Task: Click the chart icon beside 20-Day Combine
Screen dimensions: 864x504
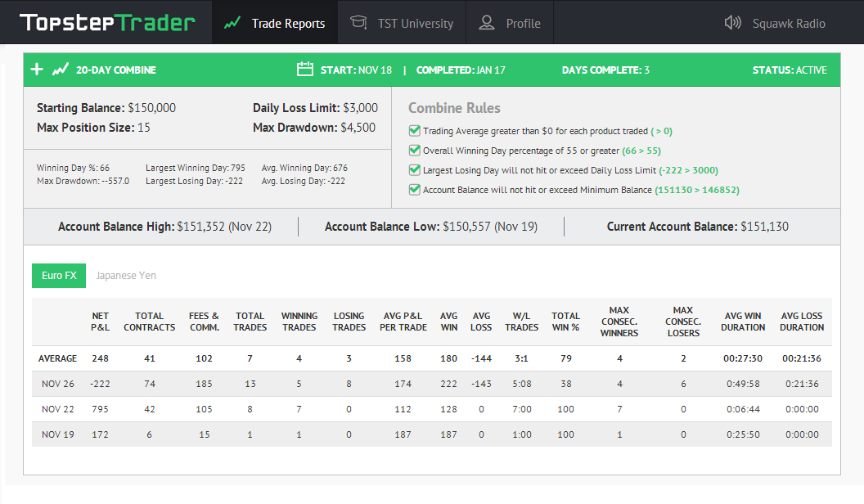Action: tap(61, 69)
